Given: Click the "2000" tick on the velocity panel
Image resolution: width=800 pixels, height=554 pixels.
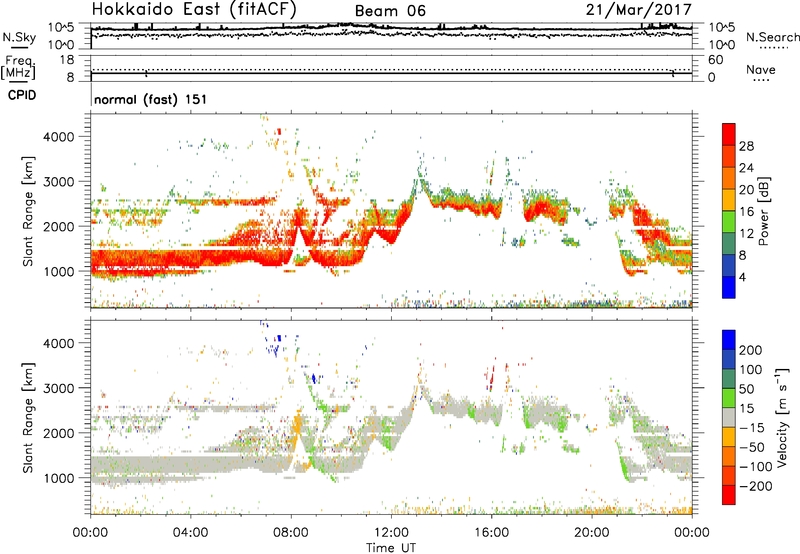Looking at the screenshot, I should coord(59,433).
